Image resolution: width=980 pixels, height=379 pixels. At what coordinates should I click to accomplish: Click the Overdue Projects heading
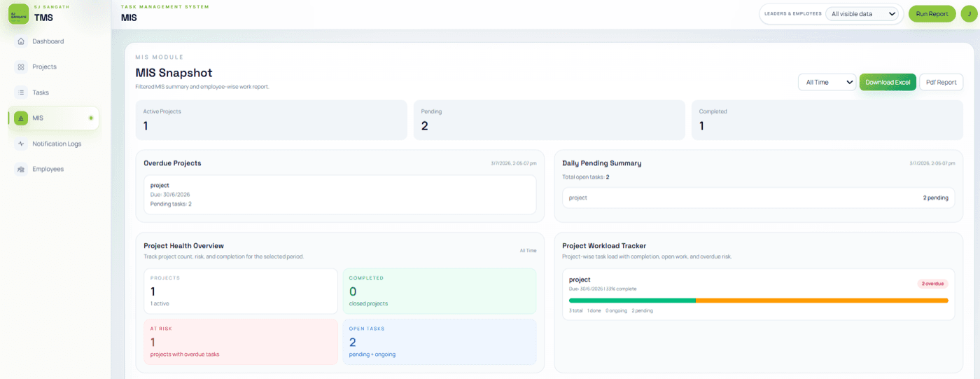(172, 163)
